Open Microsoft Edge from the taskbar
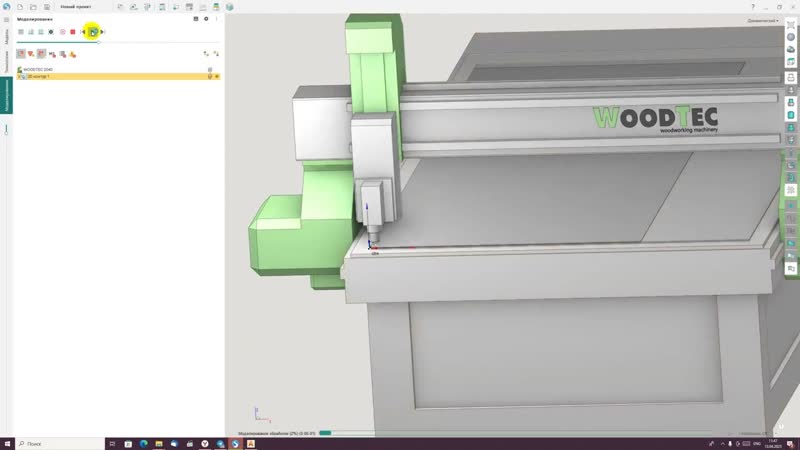This screenshot has height=450, width=800. click(x=143, y=444)
